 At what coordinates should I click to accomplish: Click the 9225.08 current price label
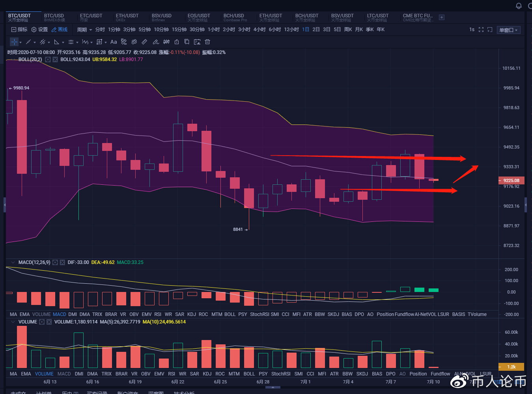(x=511, y=180)
